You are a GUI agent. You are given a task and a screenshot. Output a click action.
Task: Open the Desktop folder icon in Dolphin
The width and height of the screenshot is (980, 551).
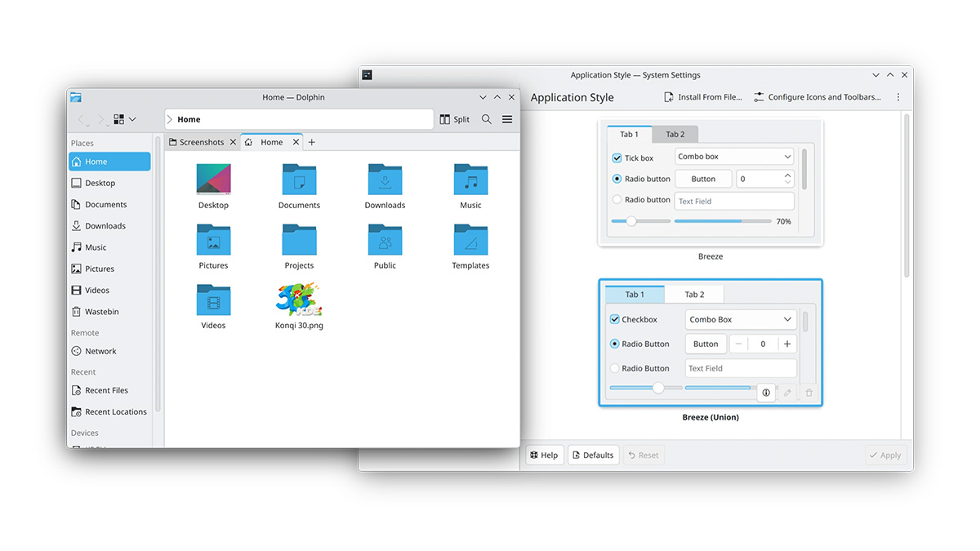coord(213,179)
